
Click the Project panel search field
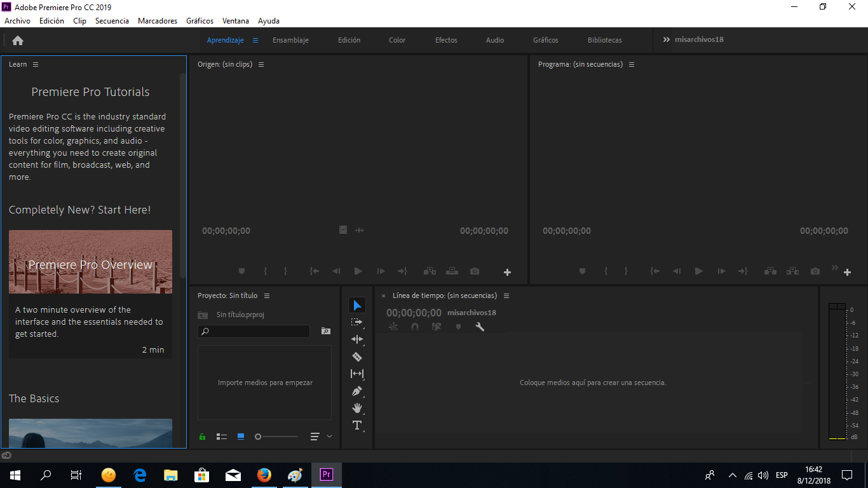[x=254, y=331]
